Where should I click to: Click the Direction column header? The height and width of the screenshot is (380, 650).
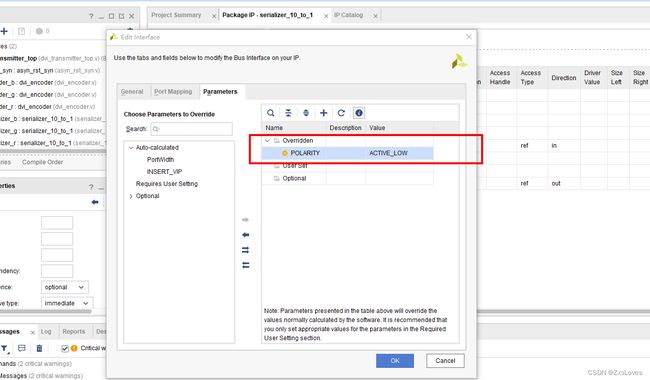click(564, 77)
